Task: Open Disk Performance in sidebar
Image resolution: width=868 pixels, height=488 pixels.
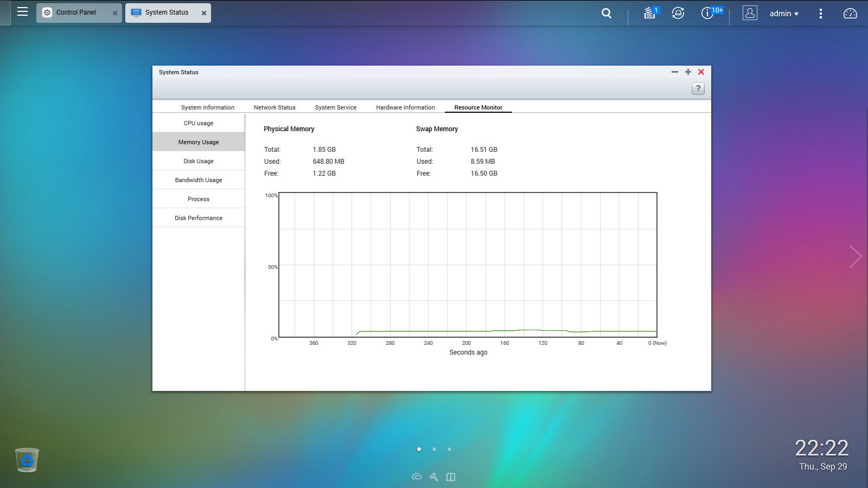Action: 199,218
